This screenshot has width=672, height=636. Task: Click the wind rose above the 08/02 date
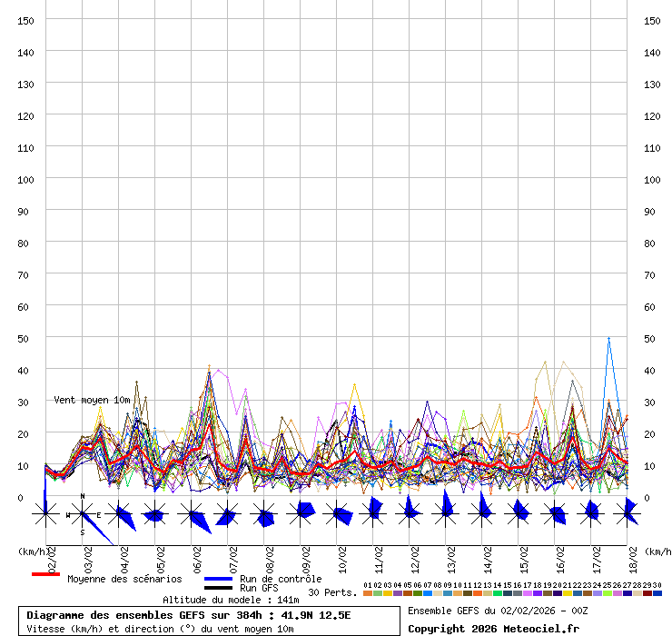click(x=264, y=514)
